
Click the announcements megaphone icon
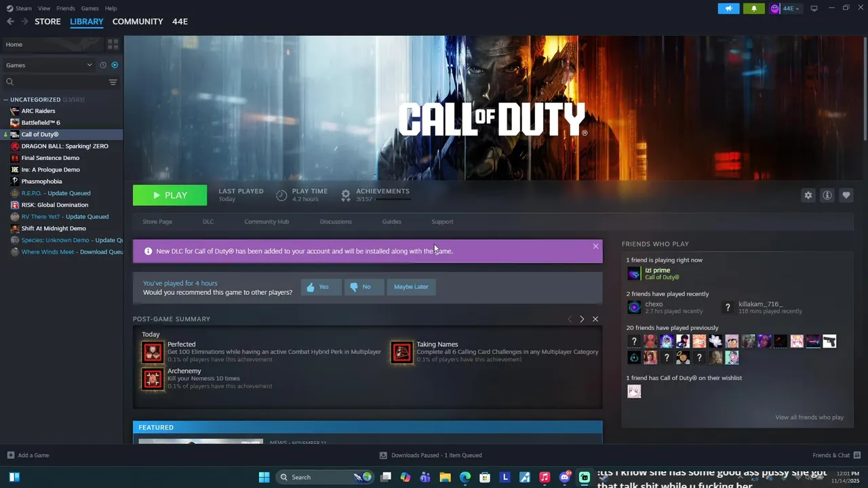[x=729, y=8]
